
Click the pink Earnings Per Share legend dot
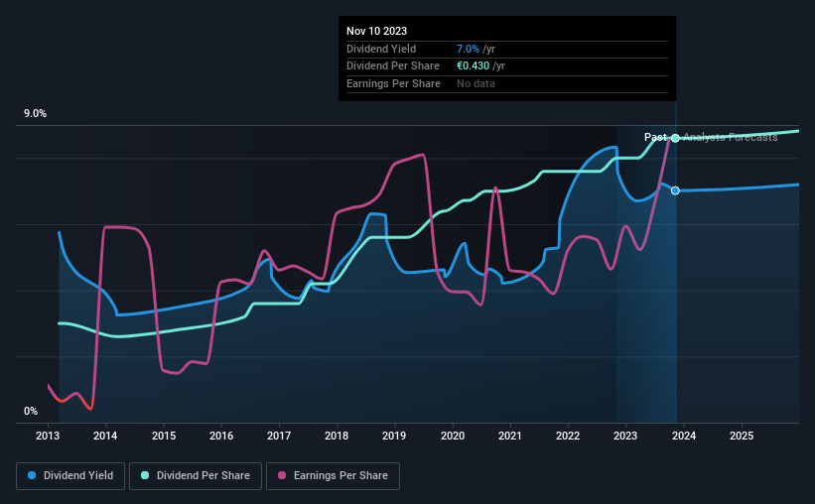[282, 475]
